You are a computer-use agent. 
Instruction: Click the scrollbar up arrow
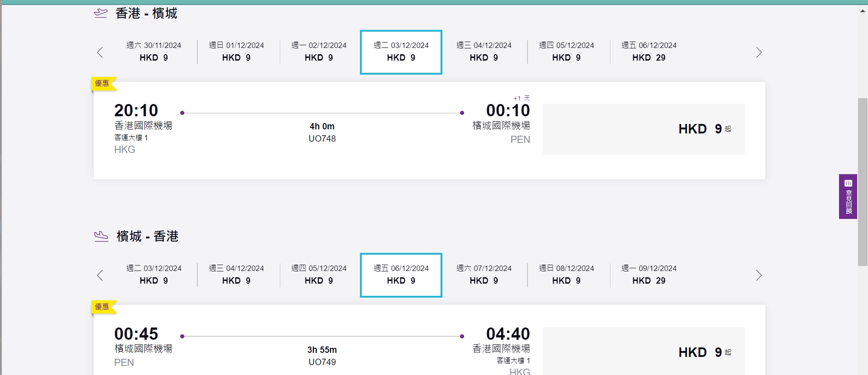[863, 11]
